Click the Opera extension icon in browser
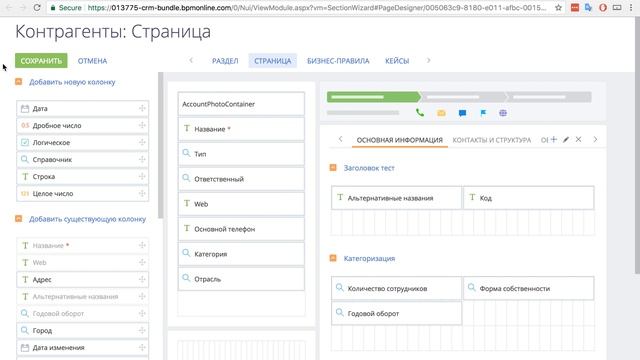The width and height of the screenshot is (640, 360). 603,7
